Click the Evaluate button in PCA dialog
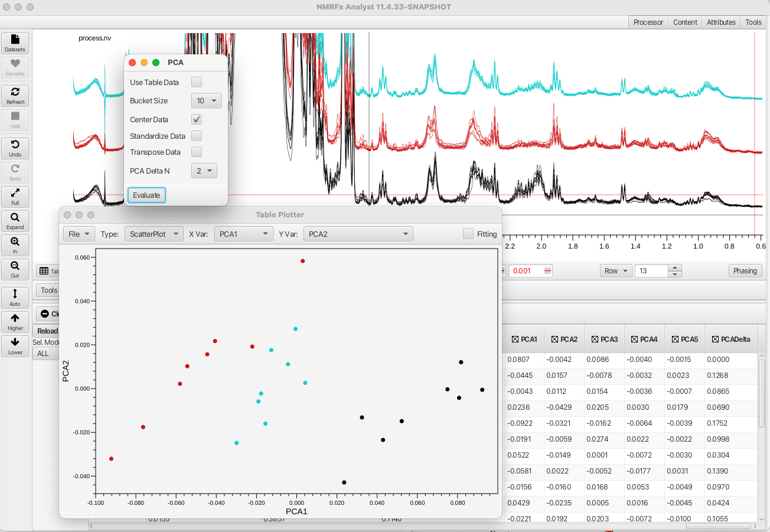770x532 pixels. click(146, 195)
